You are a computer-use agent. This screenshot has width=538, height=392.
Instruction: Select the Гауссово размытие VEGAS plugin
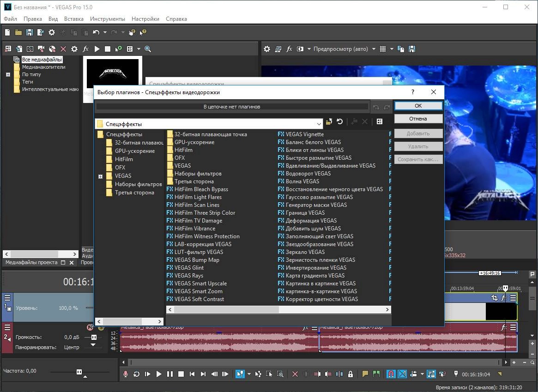(319, 197)
